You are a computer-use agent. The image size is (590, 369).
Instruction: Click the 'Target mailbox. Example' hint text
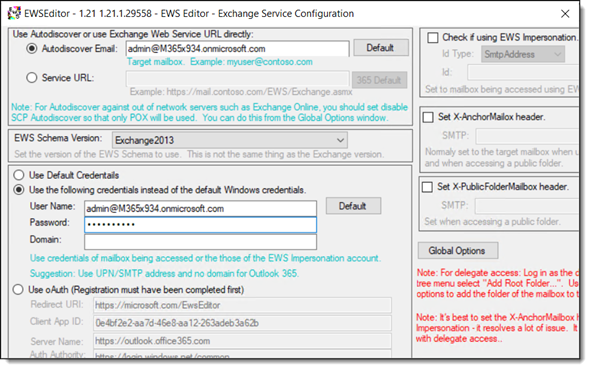coord(220,62)
